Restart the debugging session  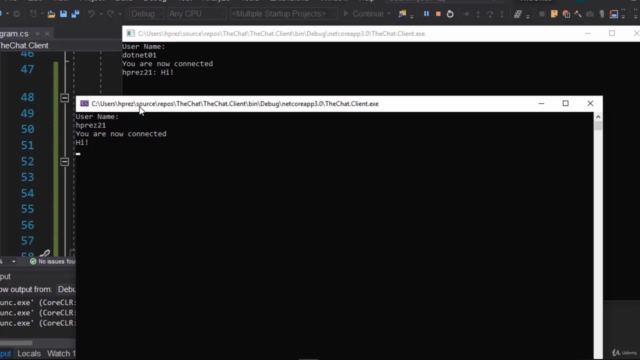coord(450,14)
